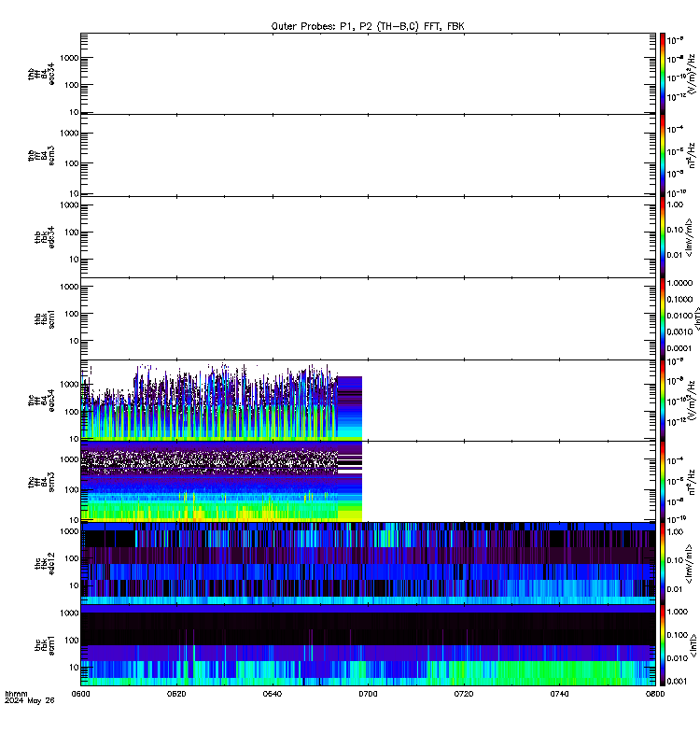The image size is (700, 747).
Task: Select the thc fff 64 eac34 panel label
Action: pos(41,401)
